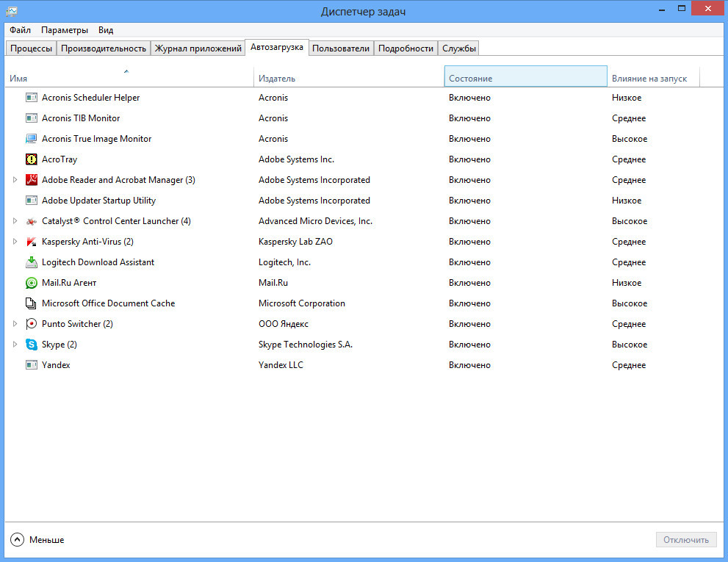Sort by the Влияние на запуск column

pos(649,79)
